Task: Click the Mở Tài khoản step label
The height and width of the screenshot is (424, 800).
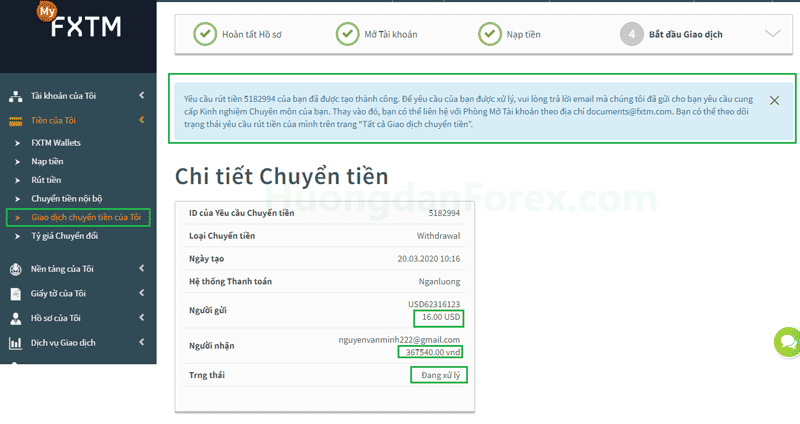Action: 391,35
